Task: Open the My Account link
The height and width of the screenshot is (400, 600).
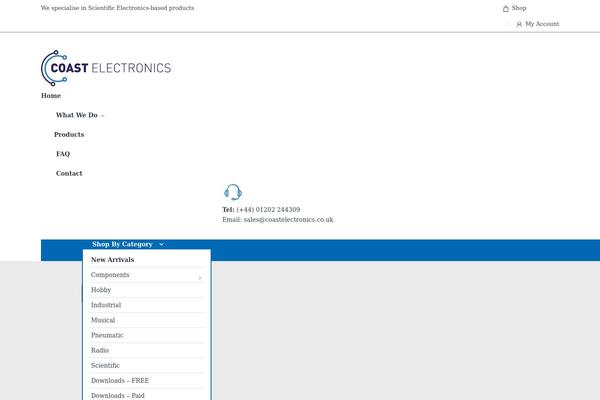Action: pos(542,24)
